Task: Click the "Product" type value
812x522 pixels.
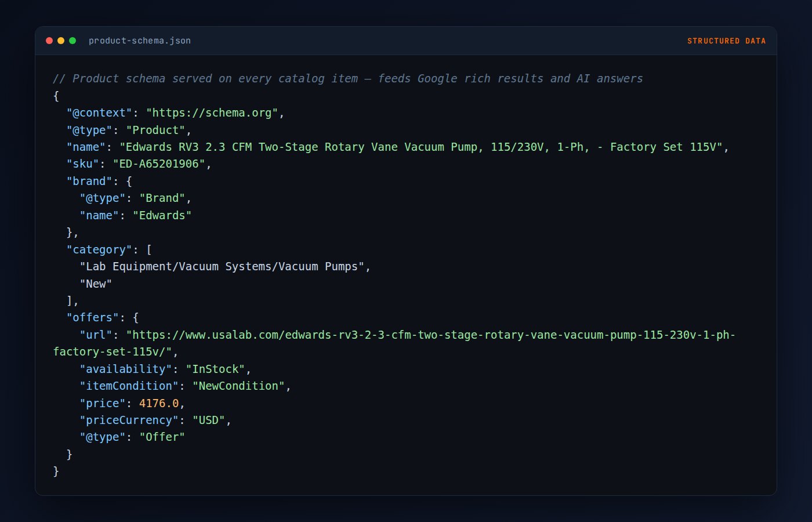Action: tap(155, 130)
